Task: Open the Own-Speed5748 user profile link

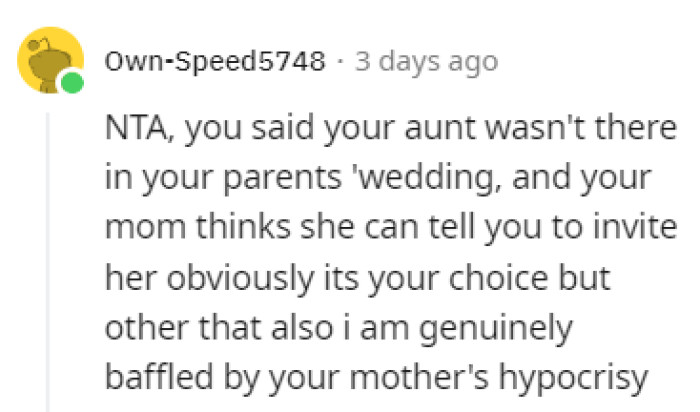Action: 216,61
